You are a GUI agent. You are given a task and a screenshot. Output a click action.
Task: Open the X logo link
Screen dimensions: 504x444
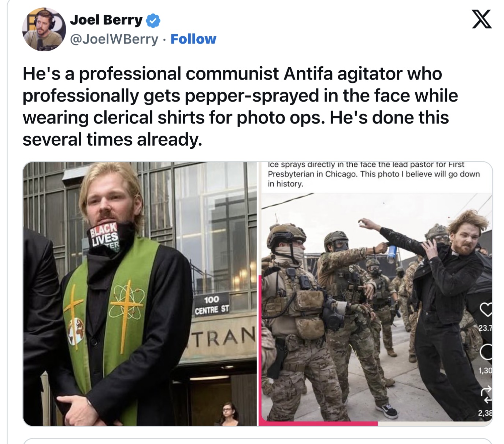click(481, 19)
